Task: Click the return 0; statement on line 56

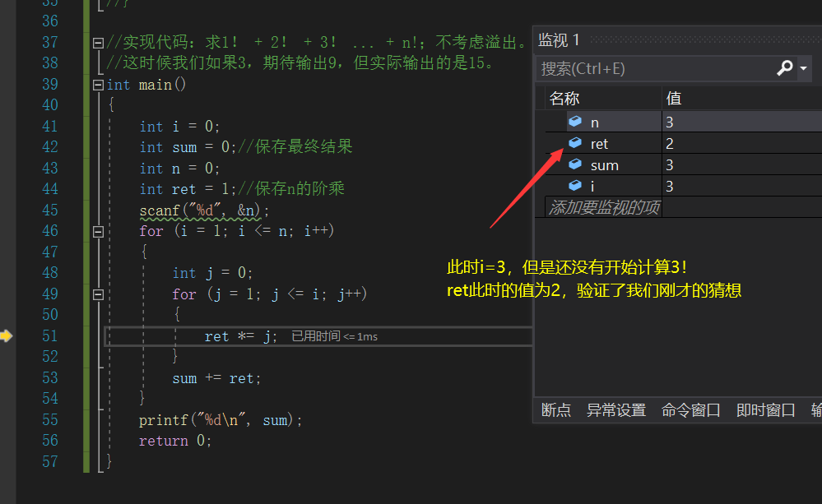Action: tap(175, 442)
